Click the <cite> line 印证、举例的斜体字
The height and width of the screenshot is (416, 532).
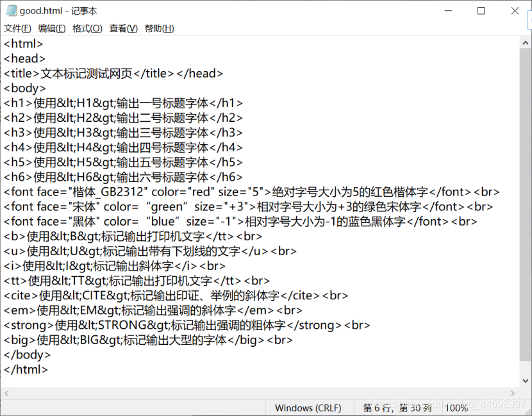coord(176,295)
